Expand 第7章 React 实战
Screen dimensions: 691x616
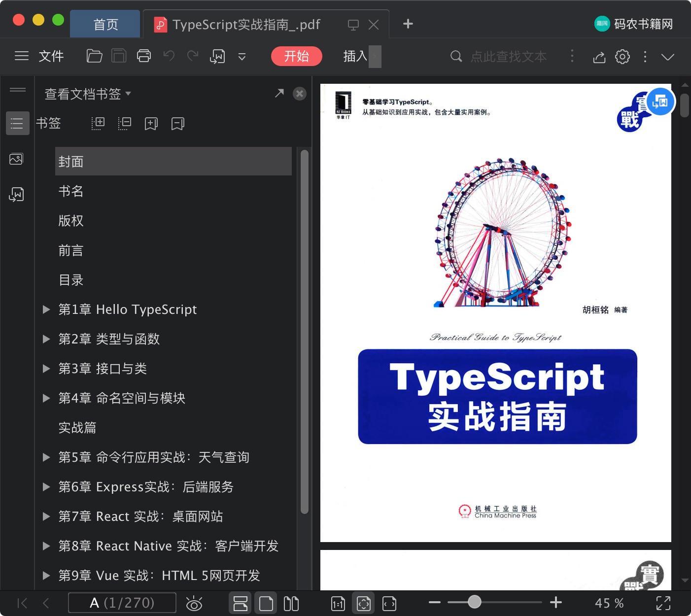(x=46, y=516)
